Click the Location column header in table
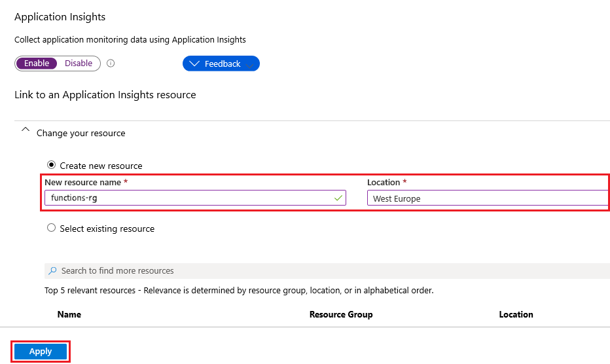Screen dimensions: 610x364 click(516, 314)
